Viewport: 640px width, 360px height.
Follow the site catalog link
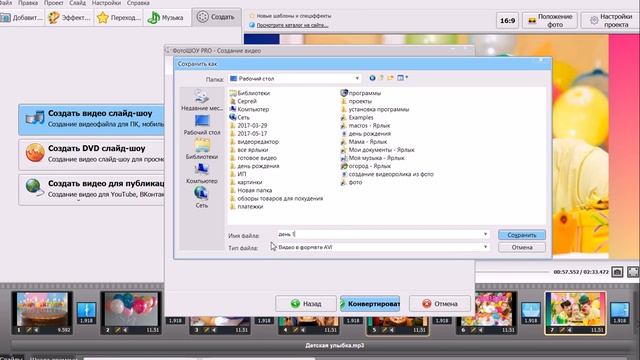292,25
